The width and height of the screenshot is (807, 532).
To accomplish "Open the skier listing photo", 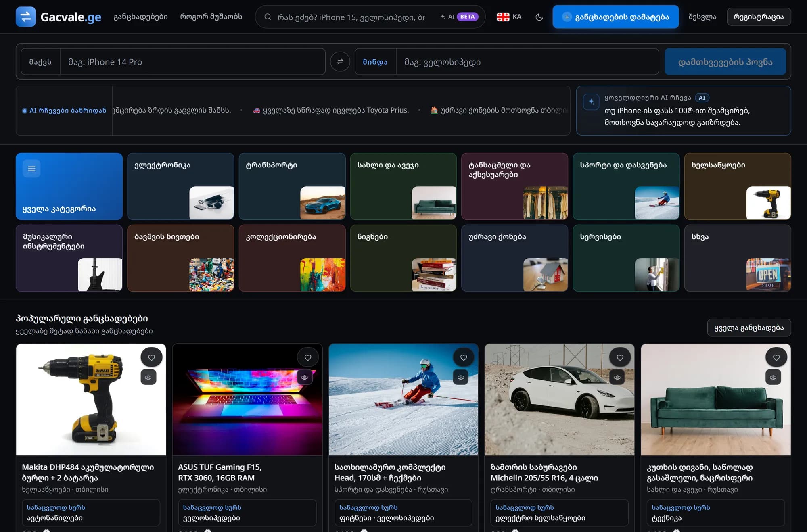I will [403, 400].
